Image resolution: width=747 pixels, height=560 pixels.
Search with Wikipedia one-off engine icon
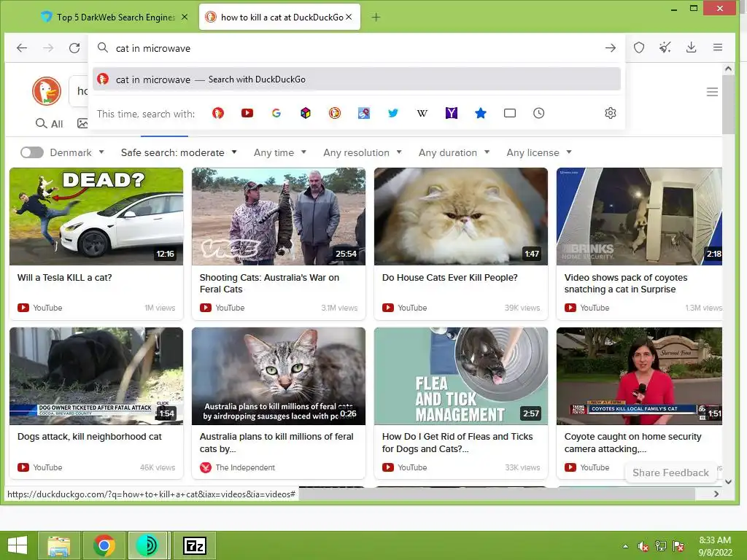(422, 113)
